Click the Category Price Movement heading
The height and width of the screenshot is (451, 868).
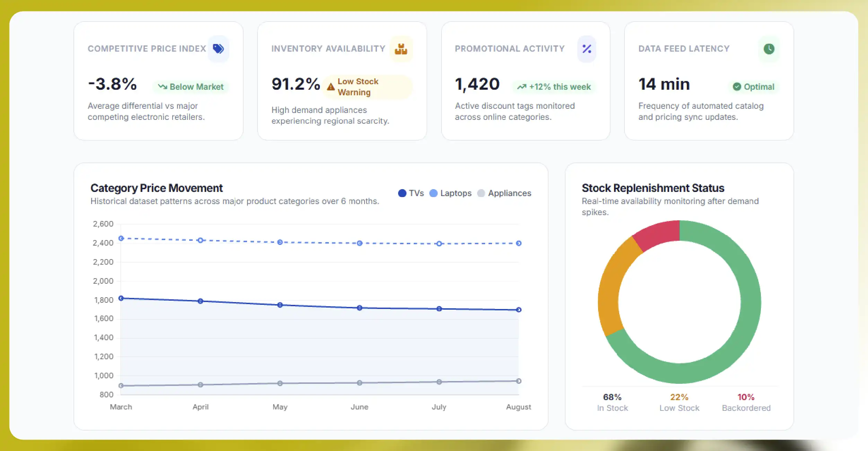(157, 188)
